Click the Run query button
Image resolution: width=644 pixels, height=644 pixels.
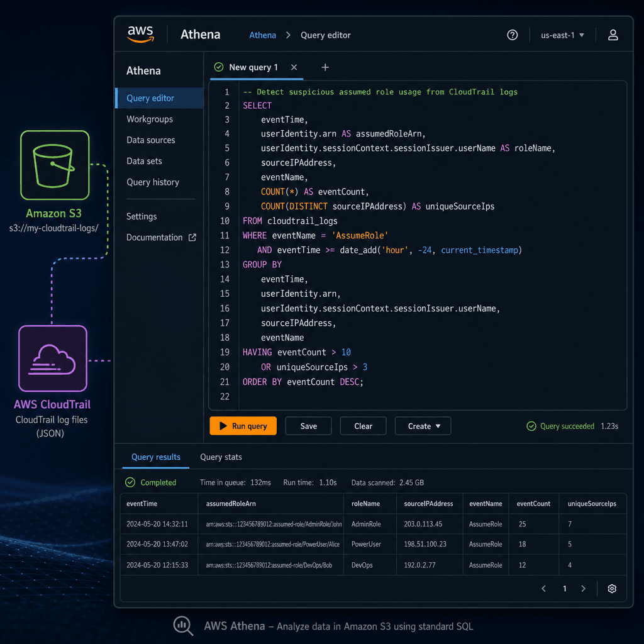(x=243, y=426)
